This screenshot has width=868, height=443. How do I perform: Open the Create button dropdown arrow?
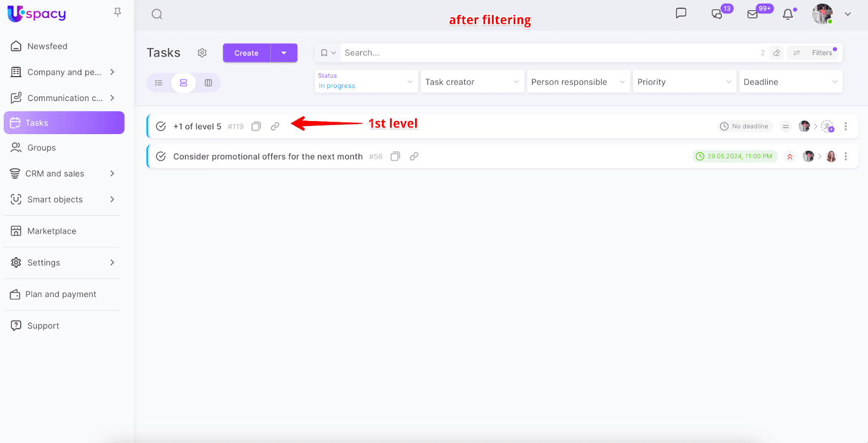pos(284,53)
